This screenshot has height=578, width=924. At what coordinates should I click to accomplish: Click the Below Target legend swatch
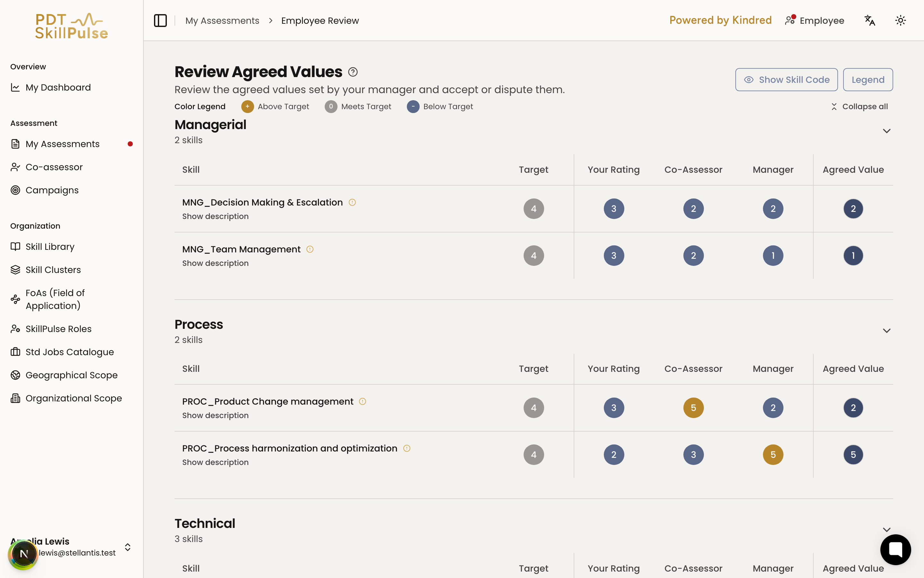pyautogui.click(x=413, y=107)
